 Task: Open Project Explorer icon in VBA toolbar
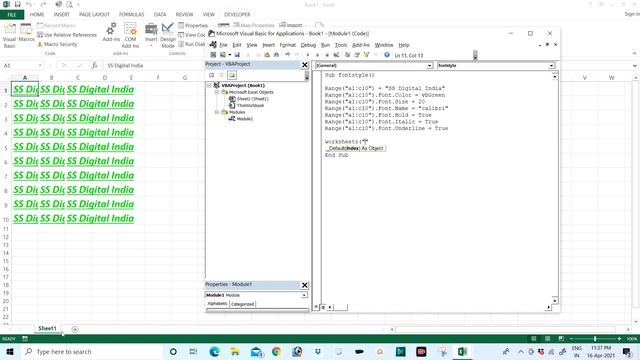pos(347,55)
